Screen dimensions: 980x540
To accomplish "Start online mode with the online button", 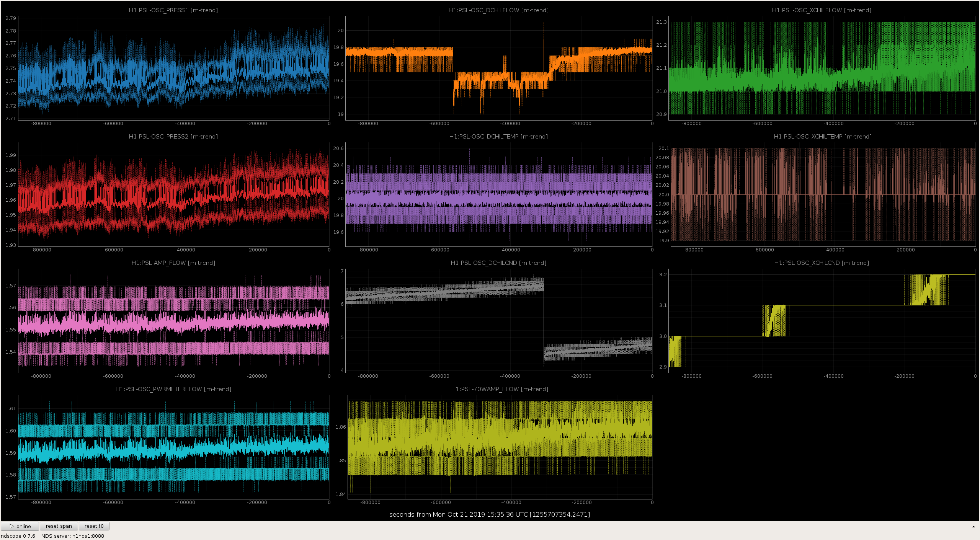I will 20,526.
